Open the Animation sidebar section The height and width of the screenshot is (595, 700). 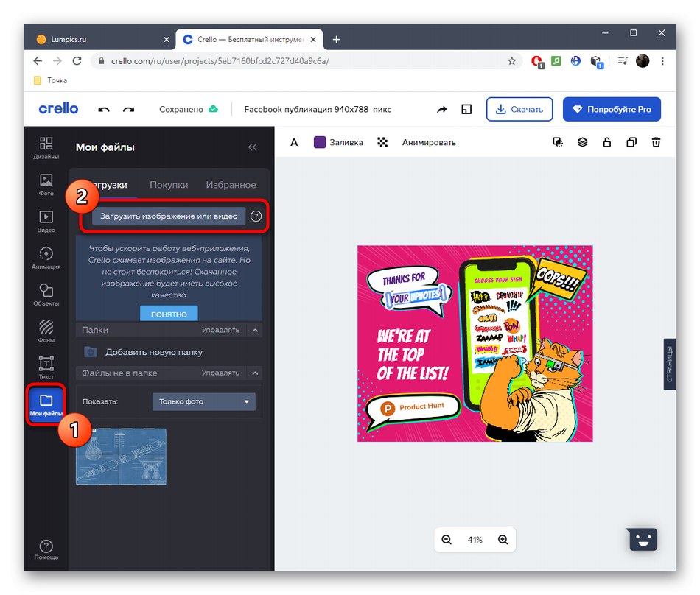point(46,258)
